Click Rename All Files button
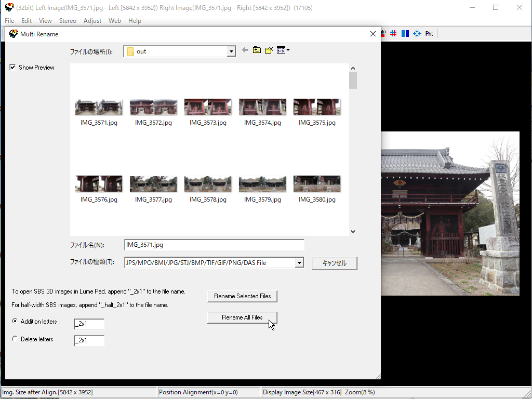532x399 pixels. (x=242, y=317)
